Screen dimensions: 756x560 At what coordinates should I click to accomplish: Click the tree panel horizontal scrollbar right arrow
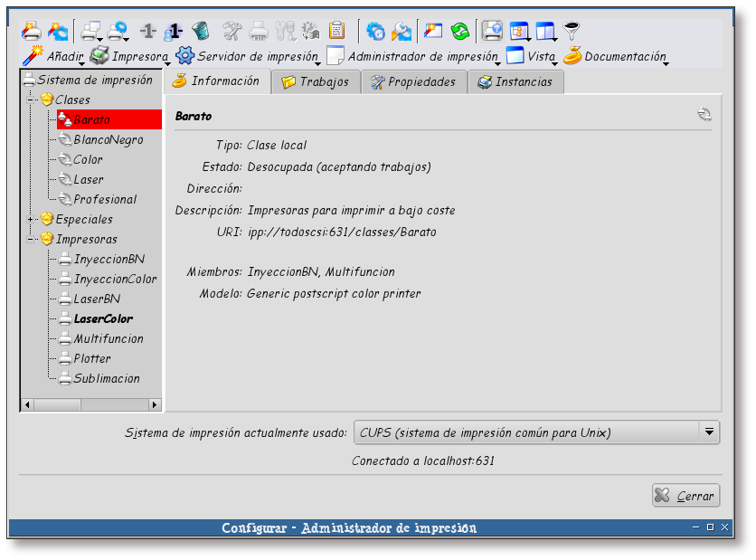(155, 404)
